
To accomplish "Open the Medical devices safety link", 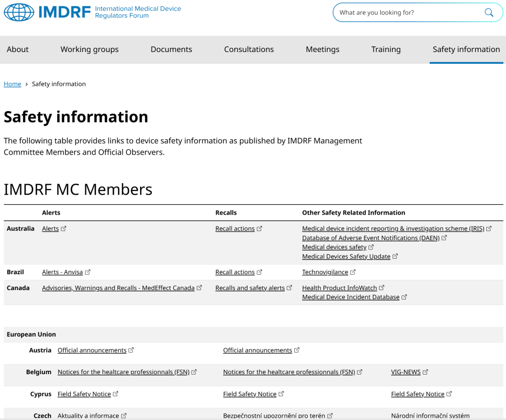I will pyautogui.click(x=335, y=247).
